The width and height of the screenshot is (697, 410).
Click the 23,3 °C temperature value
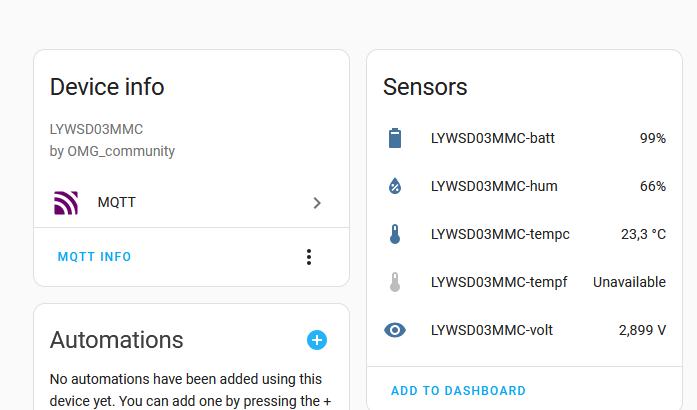(x=643, y=234)
